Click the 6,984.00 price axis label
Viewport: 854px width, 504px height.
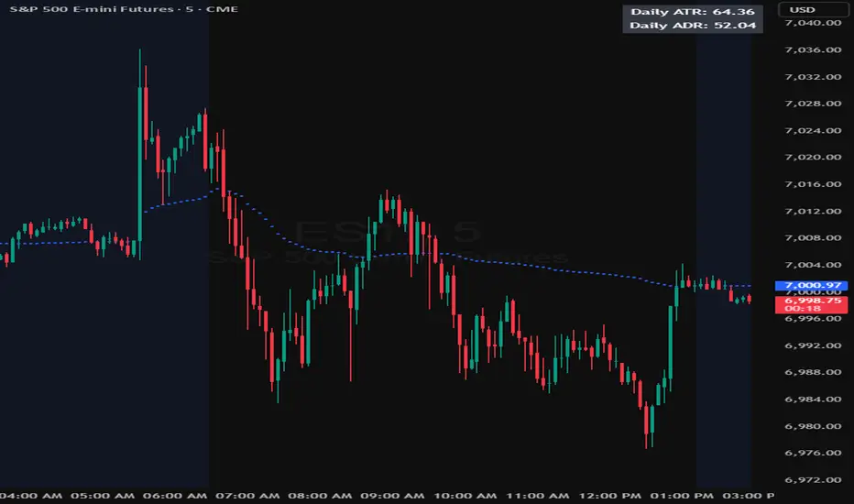point(813,399)
